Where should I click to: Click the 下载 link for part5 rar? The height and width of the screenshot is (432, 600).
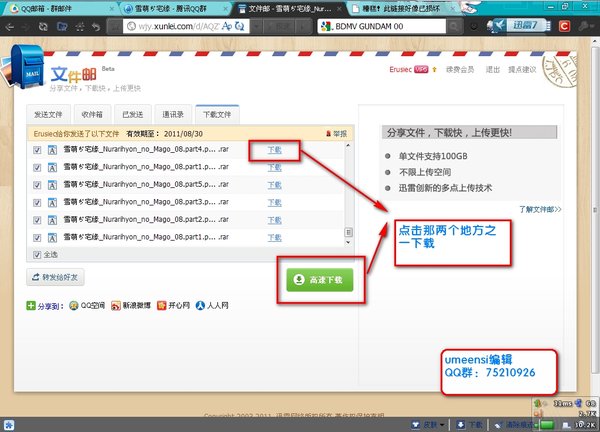tap(274, 185)
